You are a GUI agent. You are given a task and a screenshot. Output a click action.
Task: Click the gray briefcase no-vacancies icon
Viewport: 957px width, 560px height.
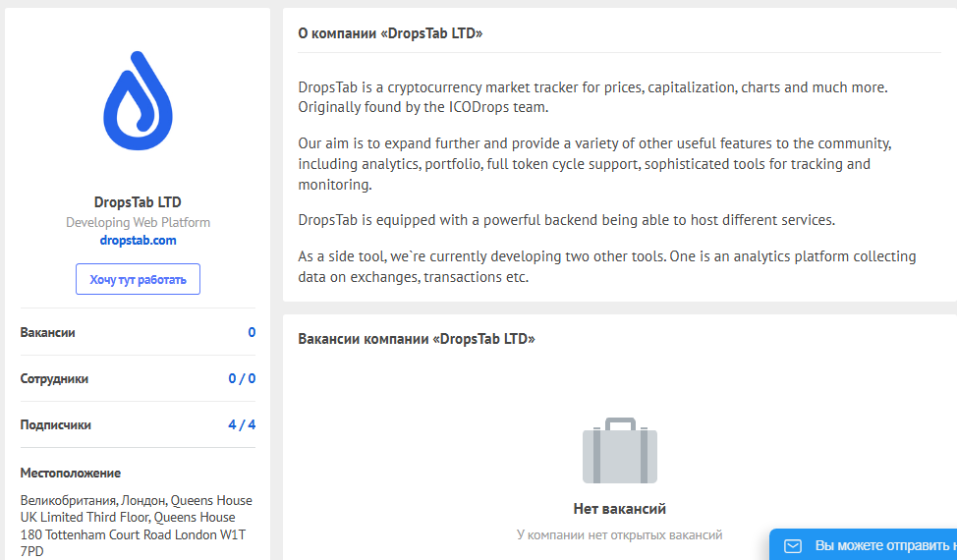pos(619,450)
